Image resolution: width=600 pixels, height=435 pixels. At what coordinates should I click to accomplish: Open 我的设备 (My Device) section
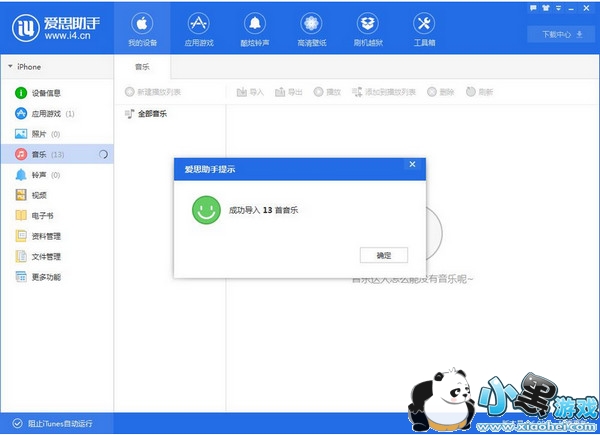click(x=142, y=29)
